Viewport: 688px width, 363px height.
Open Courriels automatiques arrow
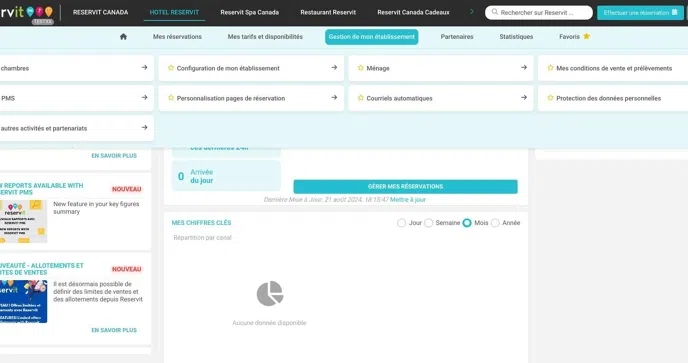(524, 97)
